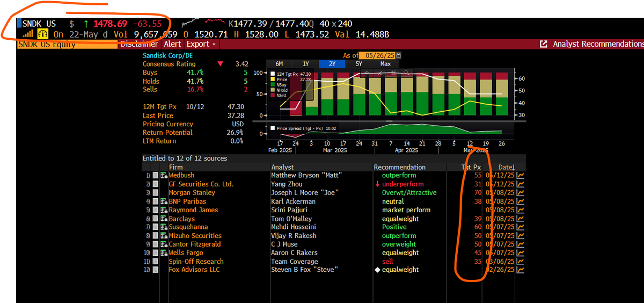Open the Wells Fargo row chart icon
Screen dimensions: 644x303
point(520,252)
